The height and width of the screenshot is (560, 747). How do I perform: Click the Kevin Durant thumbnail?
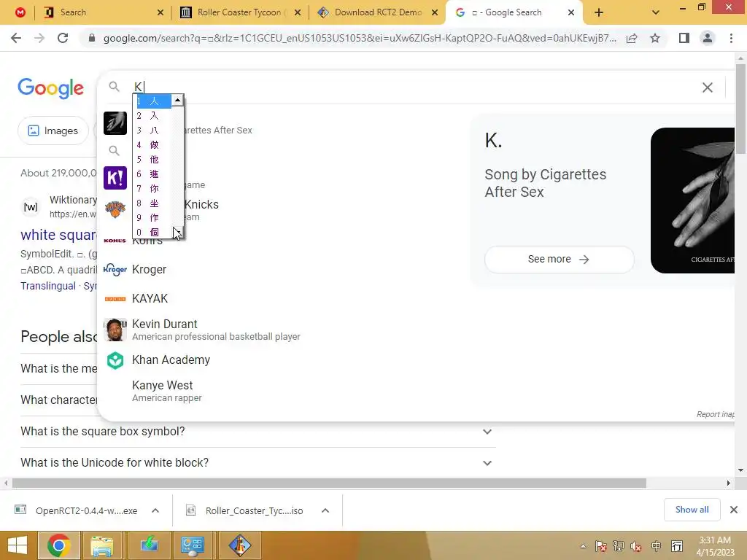click(115, 330)
